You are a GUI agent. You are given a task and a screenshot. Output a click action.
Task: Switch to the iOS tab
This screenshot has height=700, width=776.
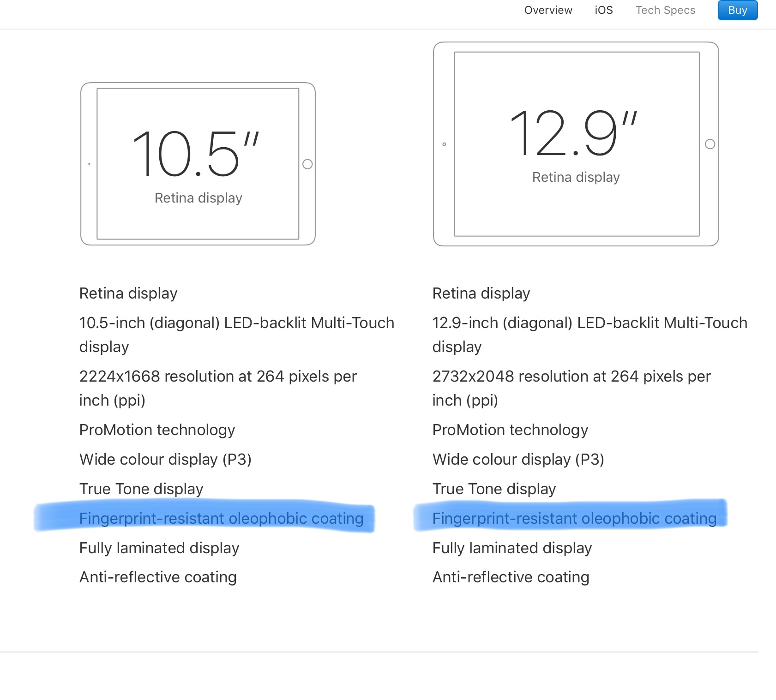[x=603, y=10]
